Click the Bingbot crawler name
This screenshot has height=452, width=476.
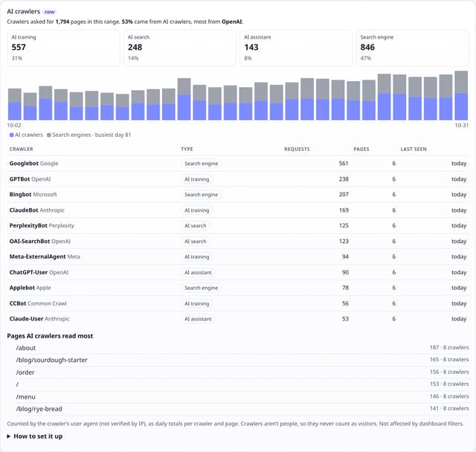[x=20, y=195]
